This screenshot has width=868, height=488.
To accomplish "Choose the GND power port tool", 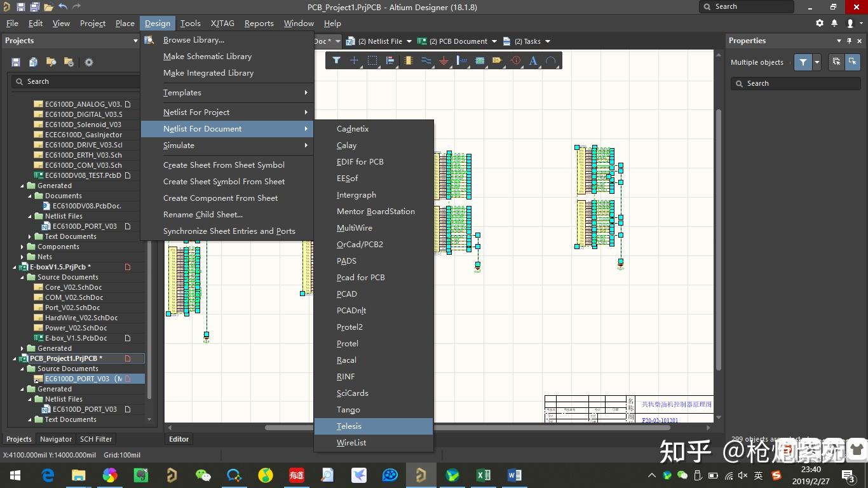I will 444,61.
